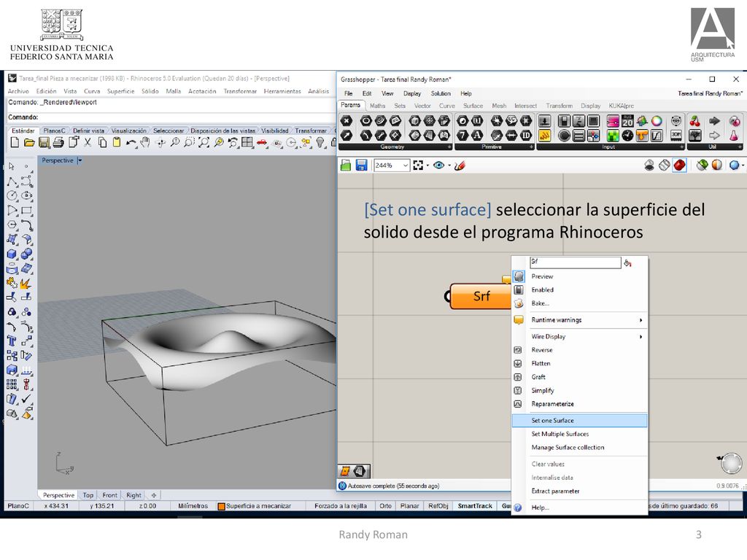The image size is (747, 560).
Task: Click the Grasshopper open file green icon
Action: pyautogui.click(x=346, y=166)
